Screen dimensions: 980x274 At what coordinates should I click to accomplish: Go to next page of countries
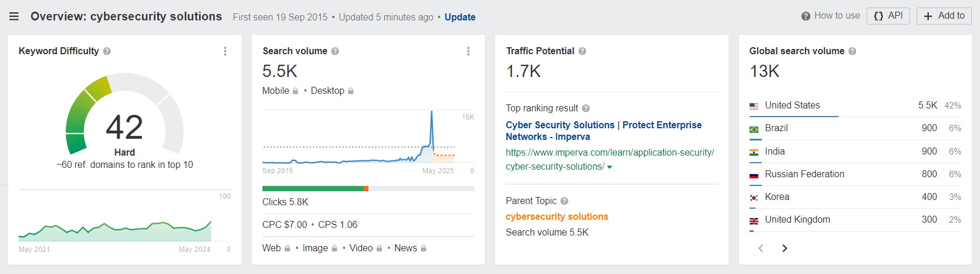[x=784, y=248]
